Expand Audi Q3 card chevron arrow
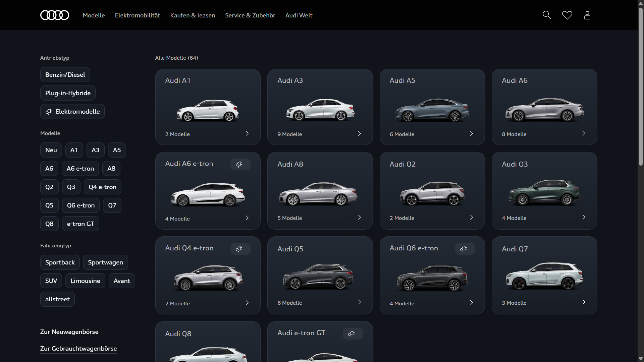Image resolution: width=644 pixels, height=362 pixels. (584, 217)
